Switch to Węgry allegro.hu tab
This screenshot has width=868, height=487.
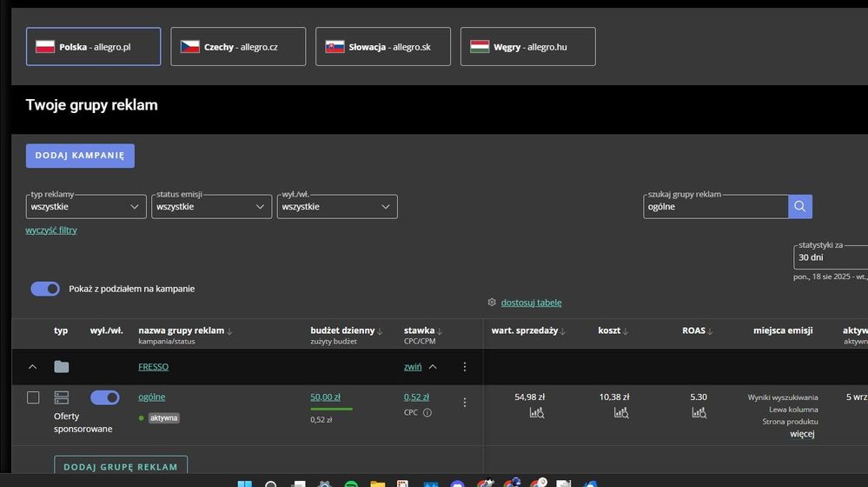pos(528,47)
